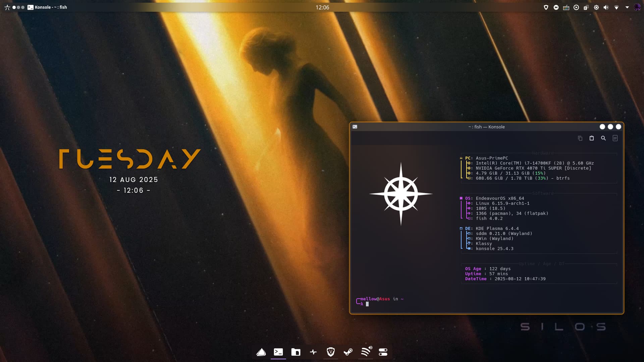Click the copy icon in Konsole toolbar
This screenshot has height=362, width=644.
coord(580,138)
